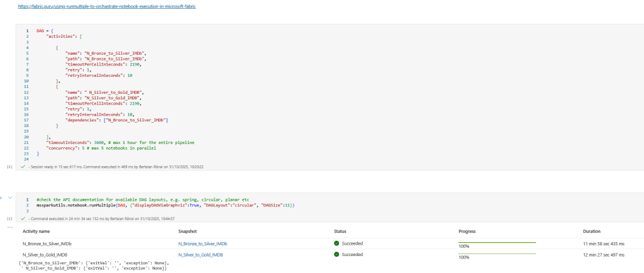Click the Snapshot column header
This screenshot has width=644, height=273.
pos(189,231)
